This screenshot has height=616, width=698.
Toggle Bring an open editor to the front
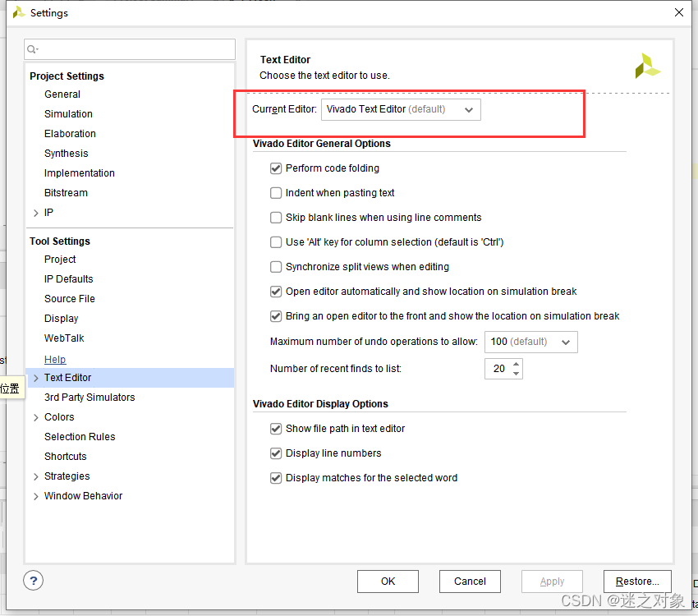(x=276, y=316)
